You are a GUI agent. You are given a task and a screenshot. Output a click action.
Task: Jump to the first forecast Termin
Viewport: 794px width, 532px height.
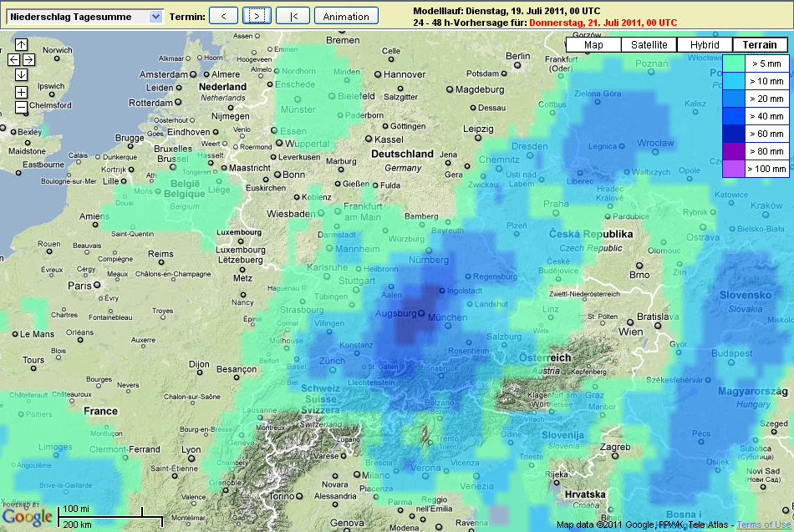(293, 16)
